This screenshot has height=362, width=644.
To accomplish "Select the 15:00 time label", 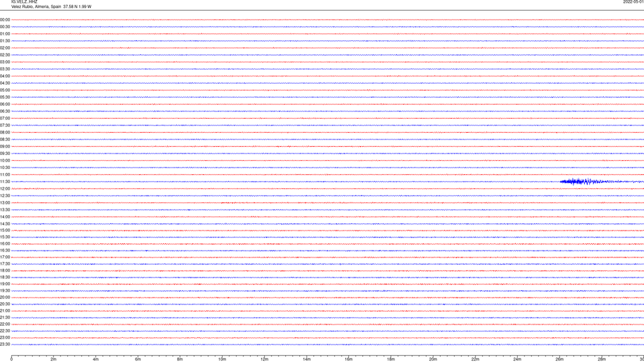I will point(5,230).
